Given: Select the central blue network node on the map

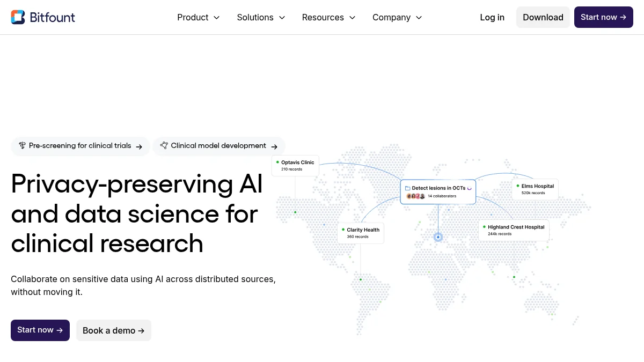Looking at the screenshot, I should pyautogui.click(x=438, y=237).
